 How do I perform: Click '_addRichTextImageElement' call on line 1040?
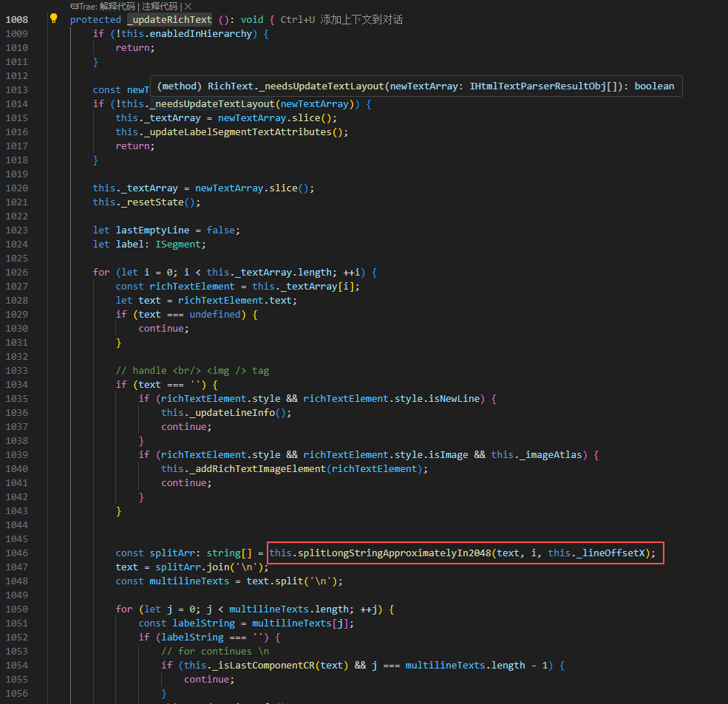coord(258,468)
